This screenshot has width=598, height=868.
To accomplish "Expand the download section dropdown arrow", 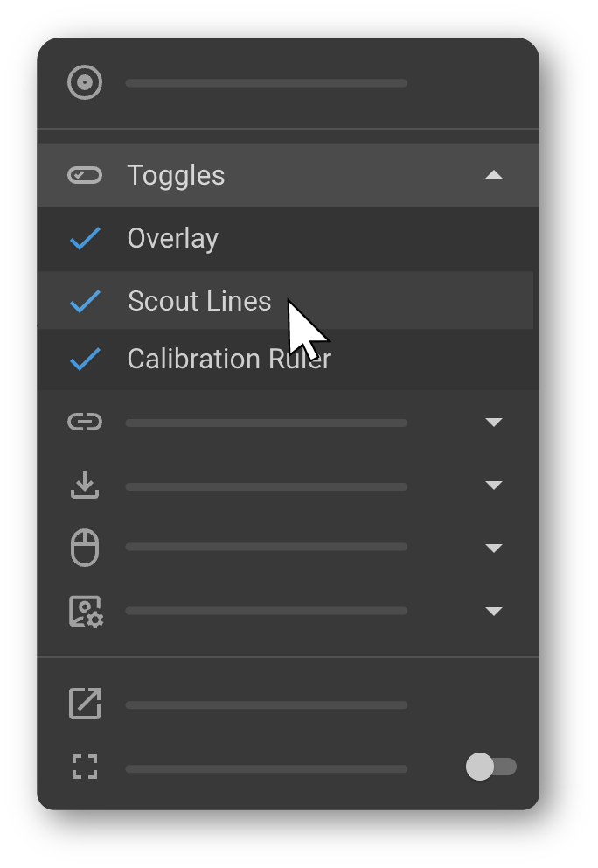I will [x=494, y=486].
